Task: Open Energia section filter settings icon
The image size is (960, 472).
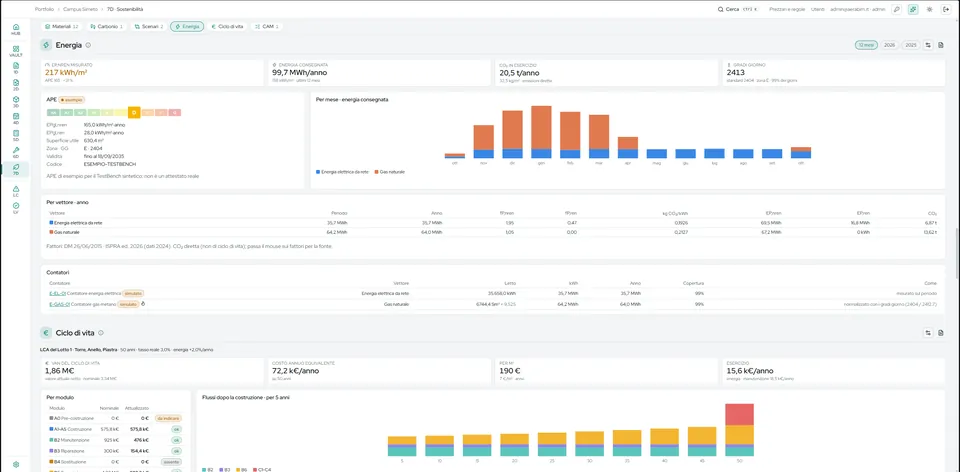Action: point(928,45)
